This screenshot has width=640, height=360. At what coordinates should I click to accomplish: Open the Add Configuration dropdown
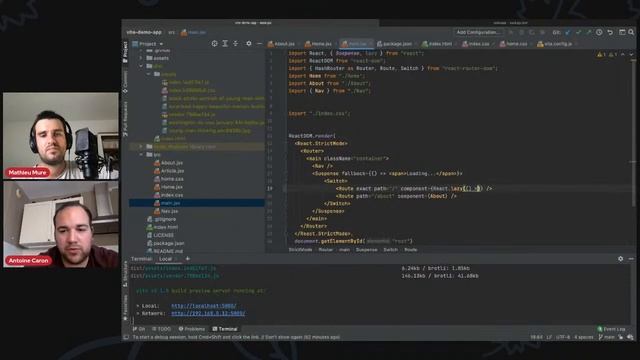478,32
